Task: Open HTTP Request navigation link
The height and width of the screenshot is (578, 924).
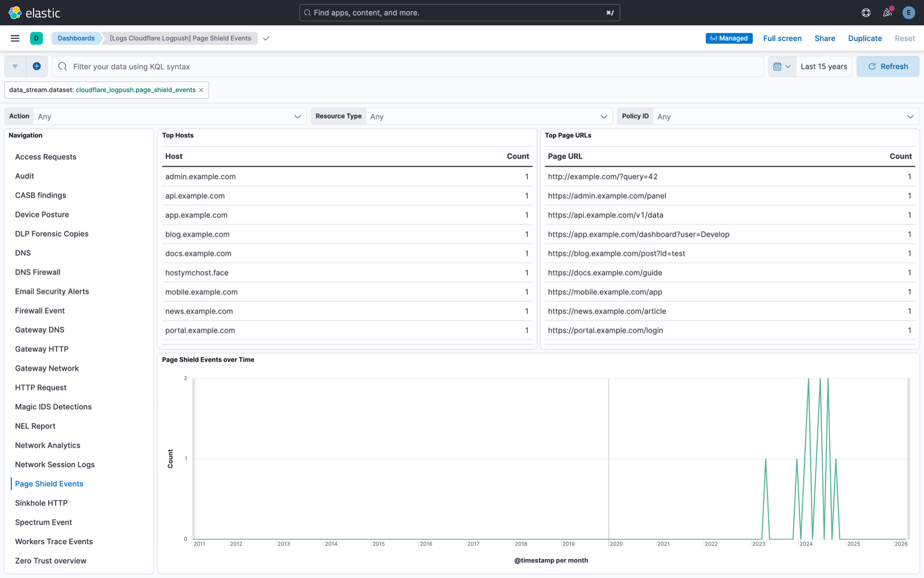Action: [41, 388]
